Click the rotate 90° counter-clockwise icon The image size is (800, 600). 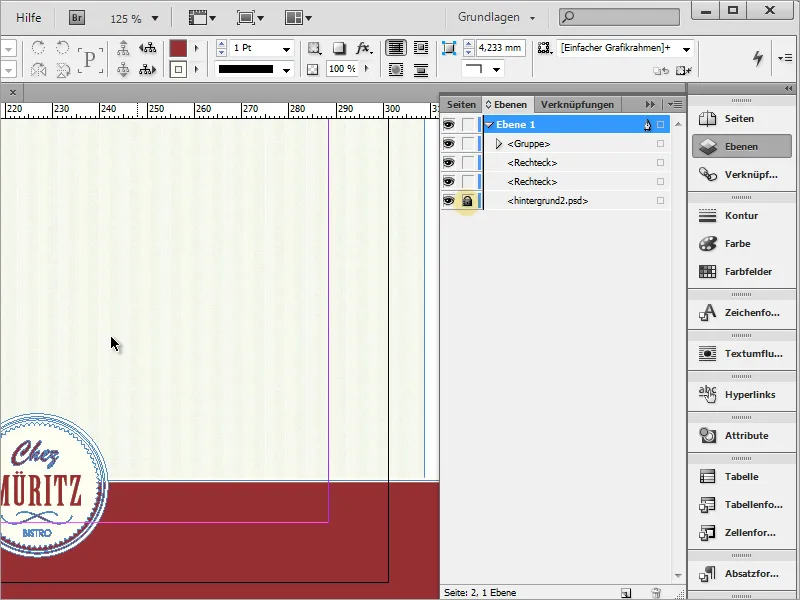(x=63, y=48)
